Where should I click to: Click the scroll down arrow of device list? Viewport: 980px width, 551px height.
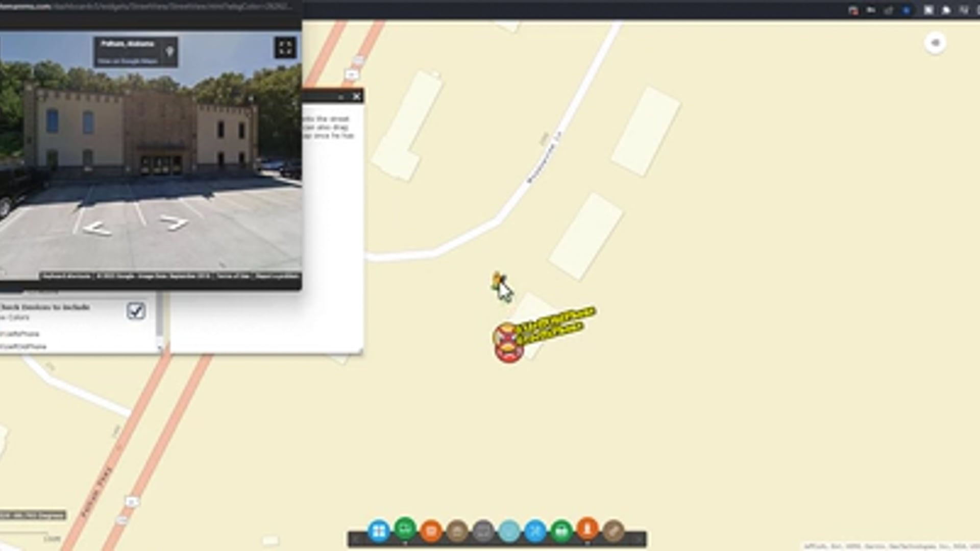coord(160,347)
